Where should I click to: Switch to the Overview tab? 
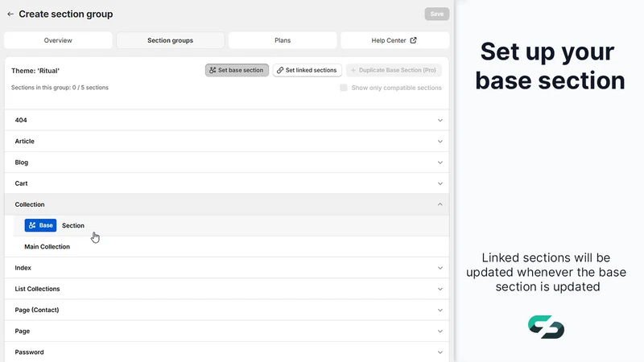click(58, 40)
